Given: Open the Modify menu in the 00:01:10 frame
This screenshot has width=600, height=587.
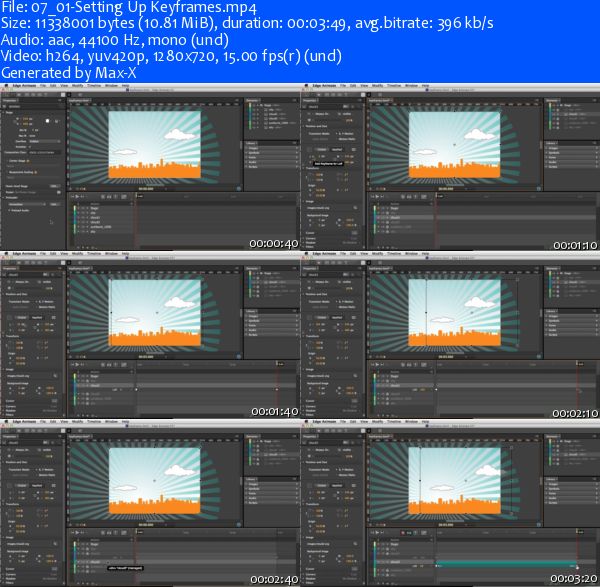Looking at the screenshot, I should pyautogui.click(x=377, y=85).
